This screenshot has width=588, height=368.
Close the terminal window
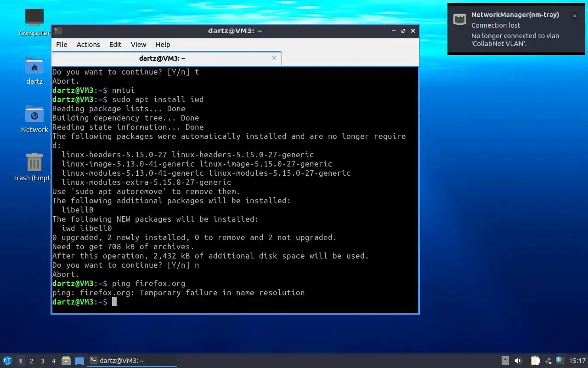point(413,31)
